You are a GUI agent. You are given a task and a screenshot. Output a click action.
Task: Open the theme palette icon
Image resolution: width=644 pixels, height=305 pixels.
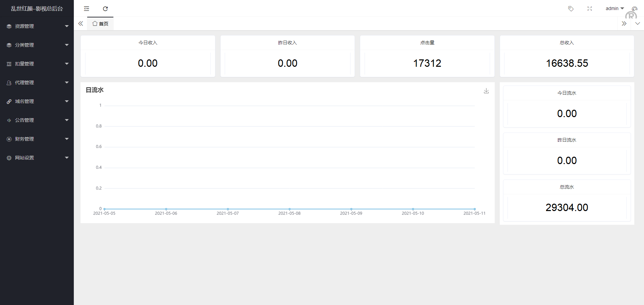click(634, 9)
